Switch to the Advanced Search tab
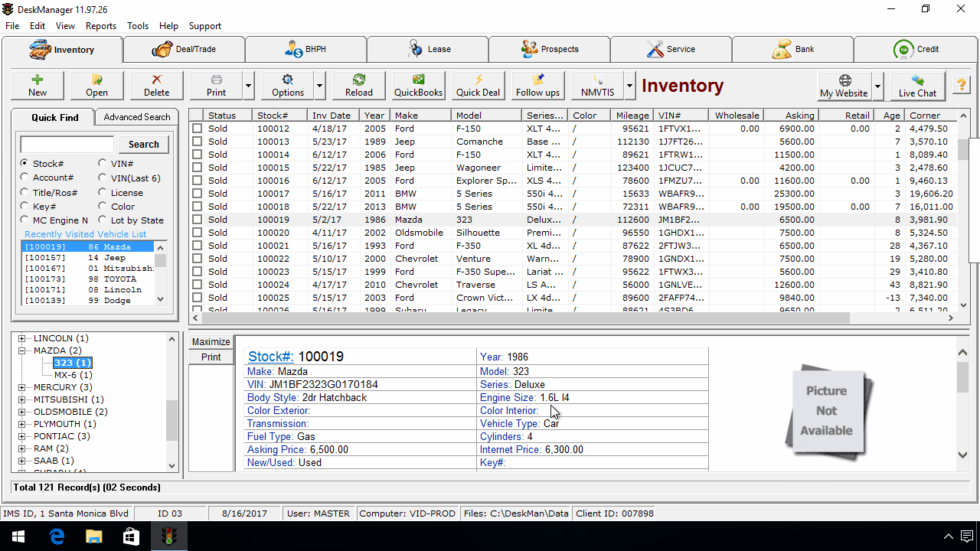The width and height of the screenshot is (980, 551). tap(137, 117)
